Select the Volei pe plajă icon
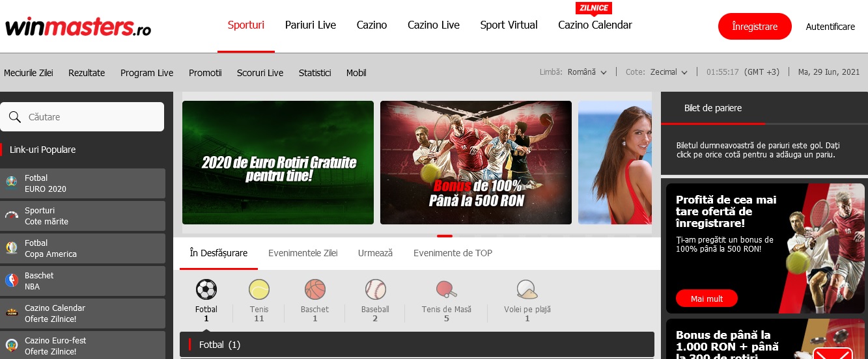This screenshot has height=359, width=868. click(527, 289)
